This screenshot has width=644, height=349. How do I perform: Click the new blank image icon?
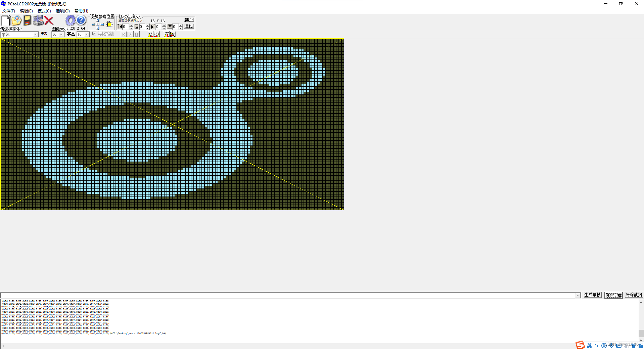6,20
